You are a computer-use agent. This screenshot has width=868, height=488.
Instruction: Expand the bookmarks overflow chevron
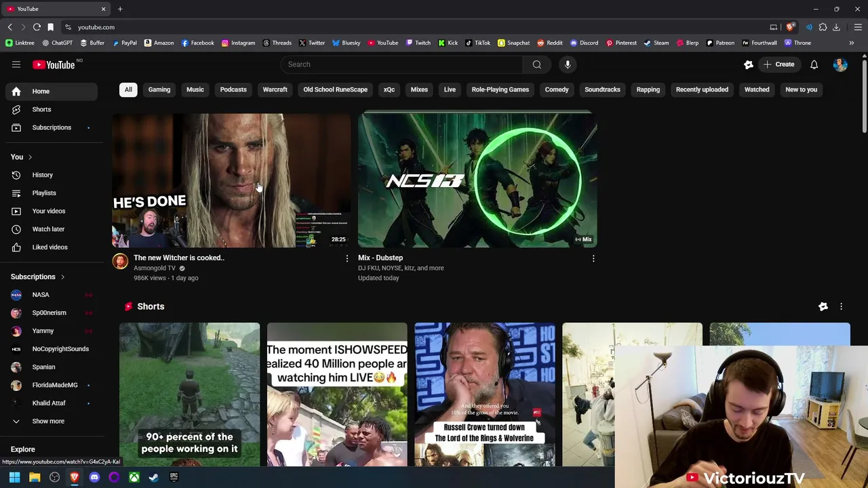[x=852, y=43]
